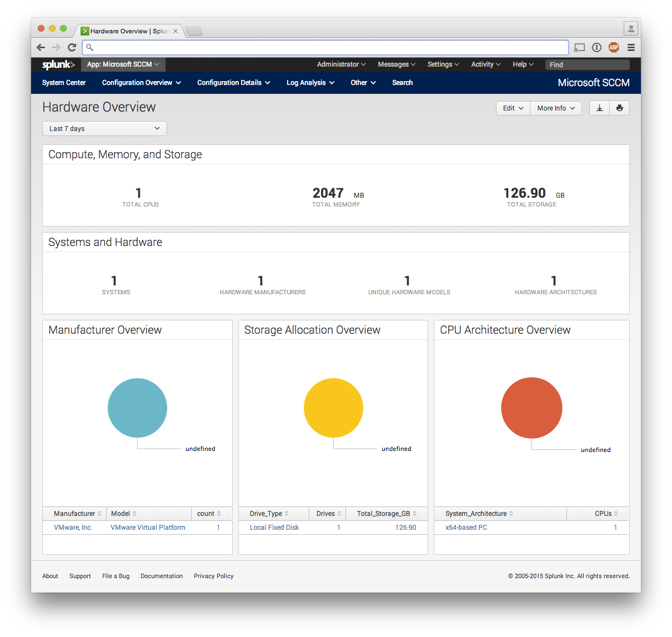Open the Chrome hamburger menu
This screenshot has height=637, width=672.
pos(631,47)
